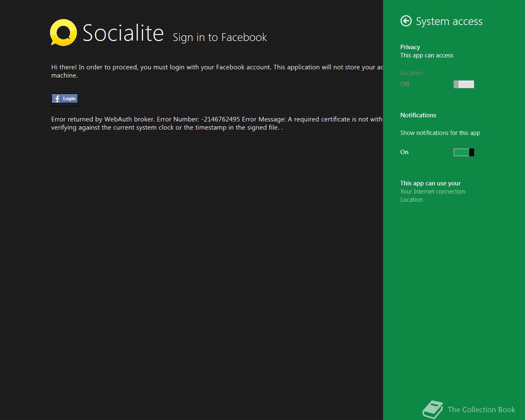Click the 'Hi there!' intro paragraph

[x=217, y=71]
